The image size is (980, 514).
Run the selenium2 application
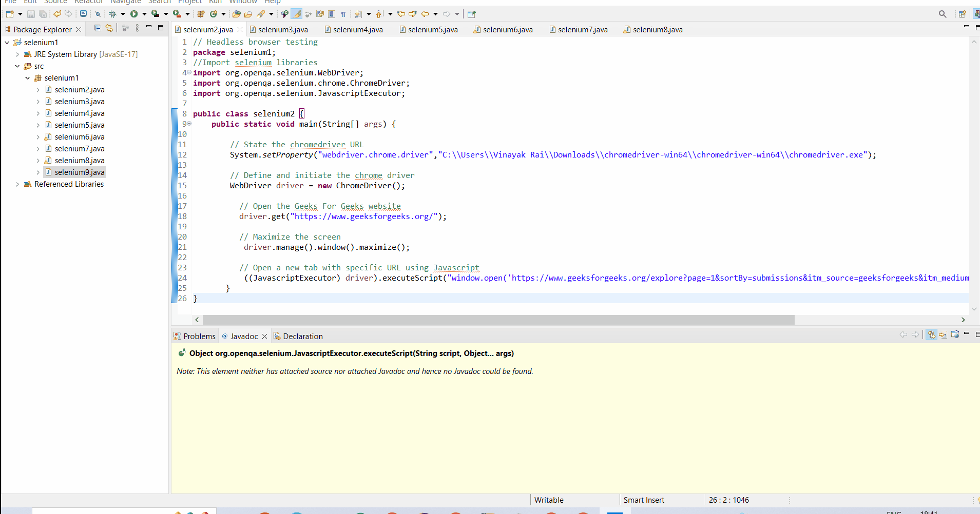134,14
